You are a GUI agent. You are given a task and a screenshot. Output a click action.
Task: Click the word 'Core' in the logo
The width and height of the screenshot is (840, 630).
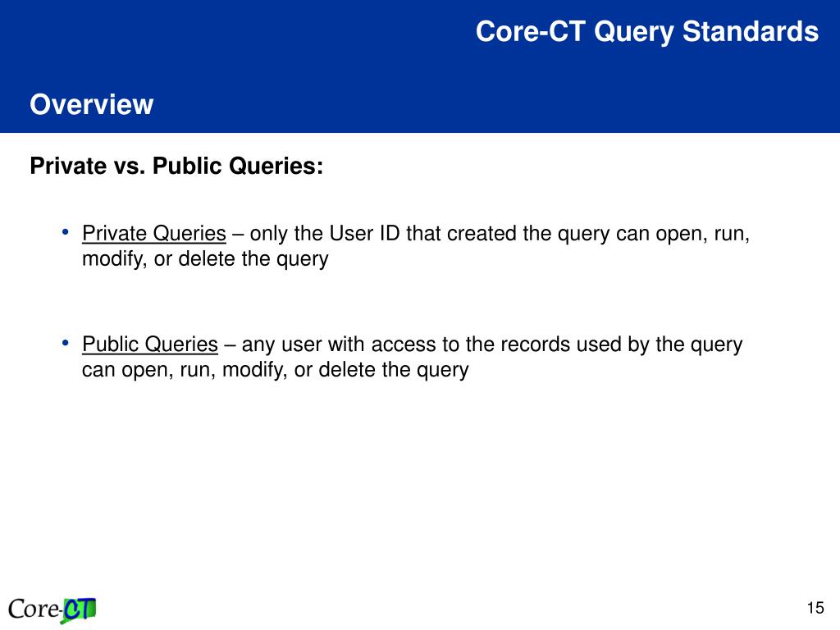pos(33,609)
